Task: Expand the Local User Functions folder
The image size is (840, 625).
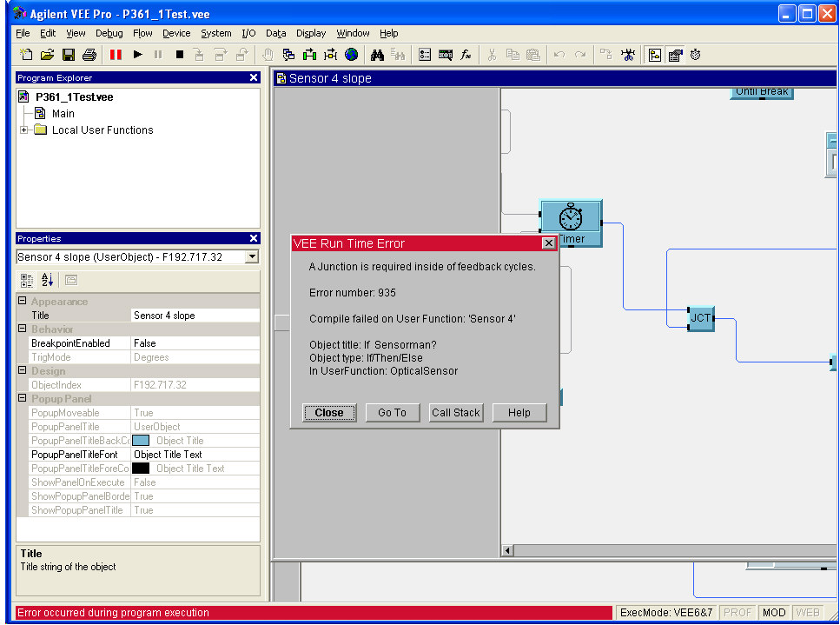Action: [x=24, y=130]
